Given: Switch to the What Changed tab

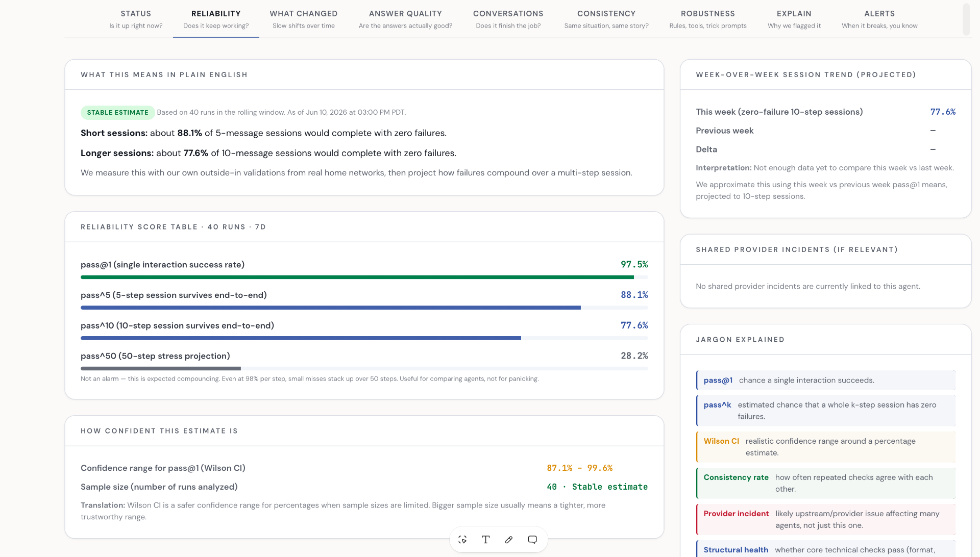Looking at the screenshot, I should [x=304, y=19].
